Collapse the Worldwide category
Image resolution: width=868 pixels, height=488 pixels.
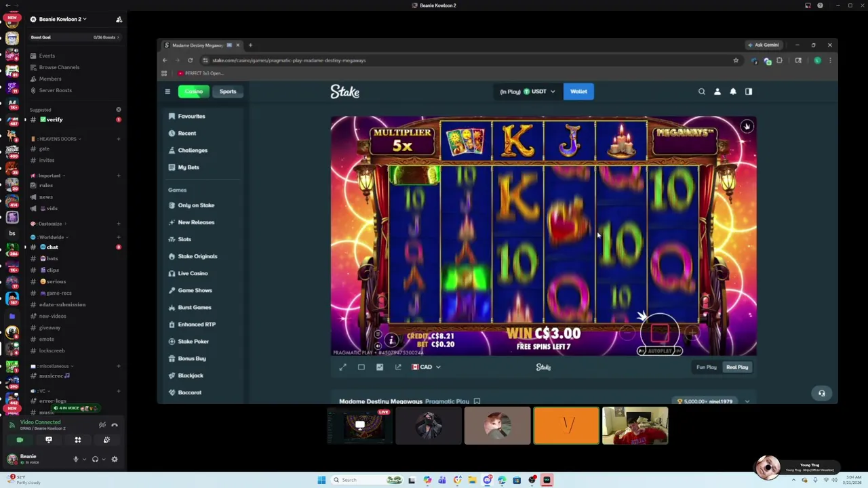point(50,237)
